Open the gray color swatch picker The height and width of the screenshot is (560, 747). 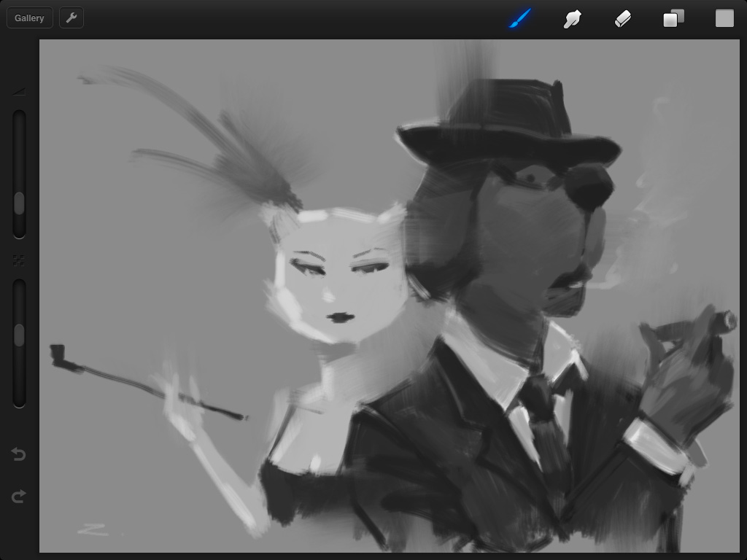(724, 18)
